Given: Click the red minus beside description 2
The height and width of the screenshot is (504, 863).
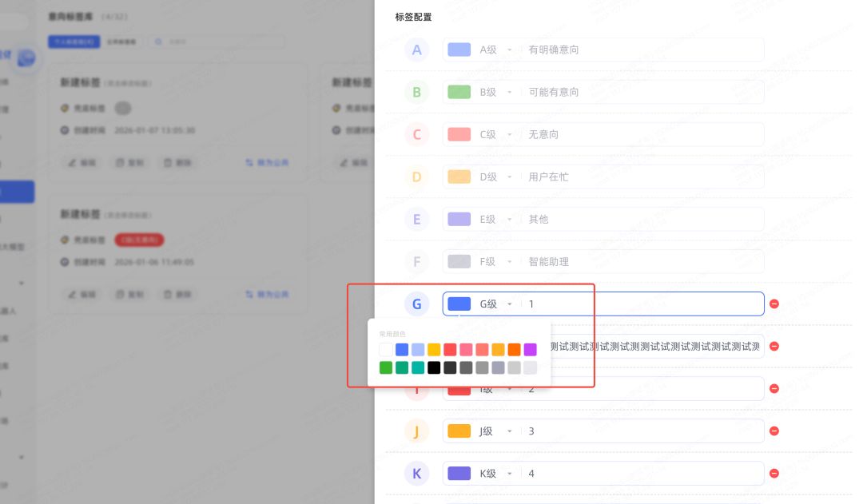Looking at the screenshot, I should point(774,389).
